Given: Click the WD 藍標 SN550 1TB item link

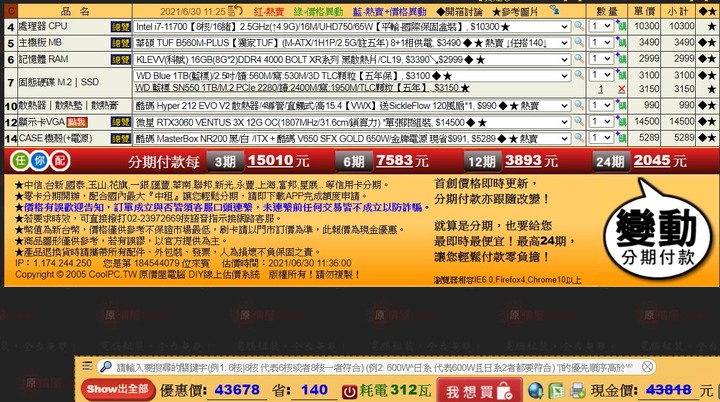Looking at the screenshot, I should tap(302, 88).
